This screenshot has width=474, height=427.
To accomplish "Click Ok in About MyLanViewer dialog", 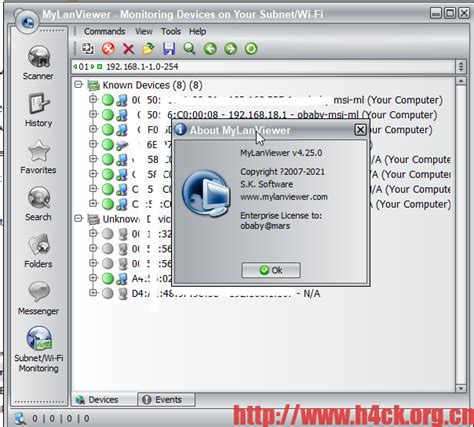I will [x=271, y=270].
